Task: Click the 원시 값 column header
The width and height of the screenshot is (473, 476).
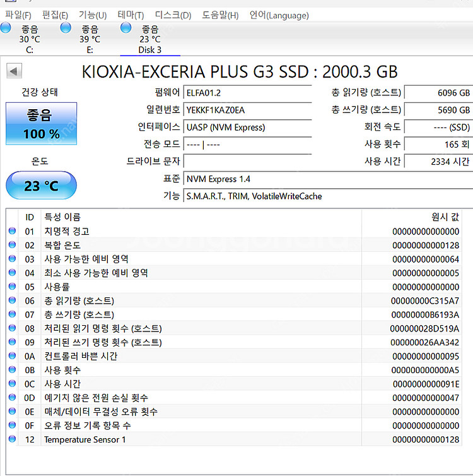Action: point(412,217)
